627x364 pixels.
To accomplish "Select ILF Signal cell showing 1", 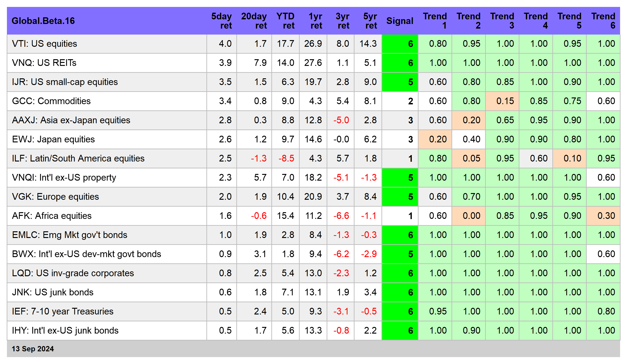I will (400, 159).
